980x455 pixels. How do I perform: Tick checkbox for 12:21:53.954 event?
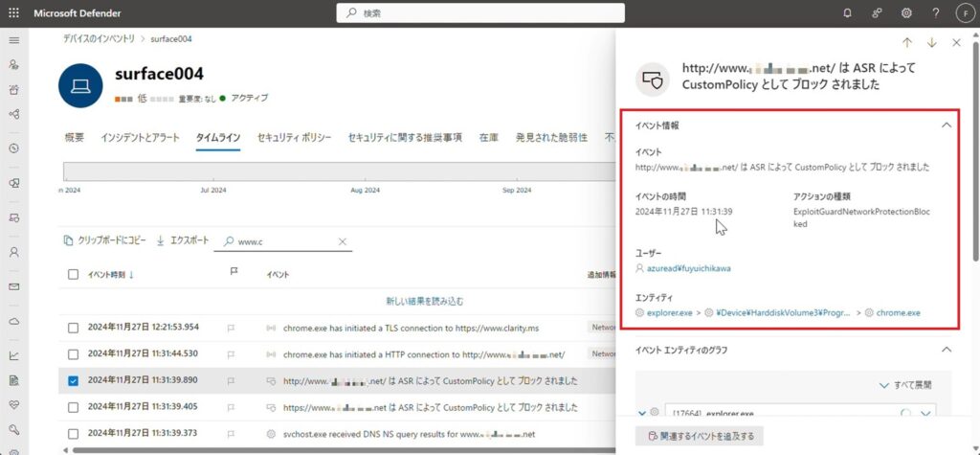pyautogui.click(x=73, y=328)
